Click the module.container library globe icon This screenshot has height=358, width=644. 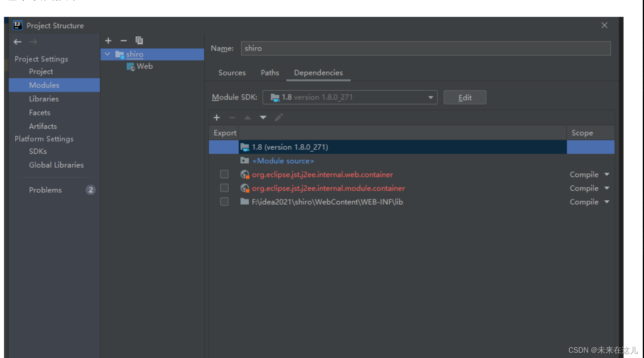point(245,188)
